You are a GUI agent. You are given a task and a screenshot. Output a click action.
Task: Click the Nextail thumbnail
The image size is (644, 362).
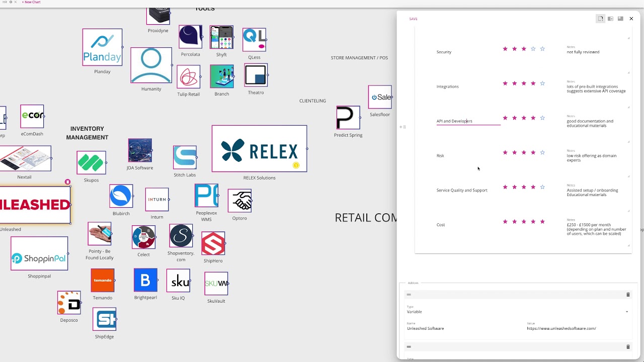point(25,158)
